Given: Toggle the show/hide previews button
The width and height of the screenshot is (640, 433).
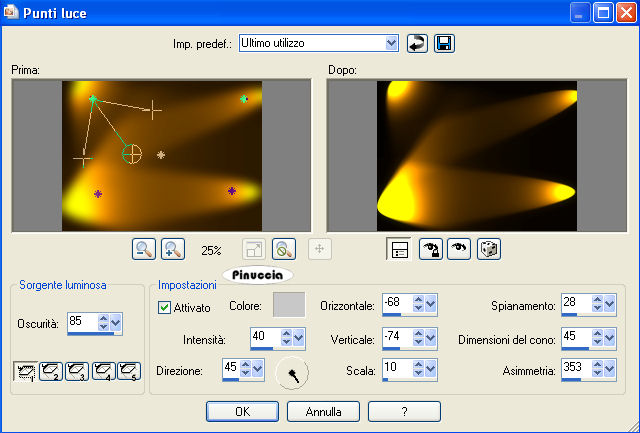Looking at the screenshot, I should click(x=399, y=249).
